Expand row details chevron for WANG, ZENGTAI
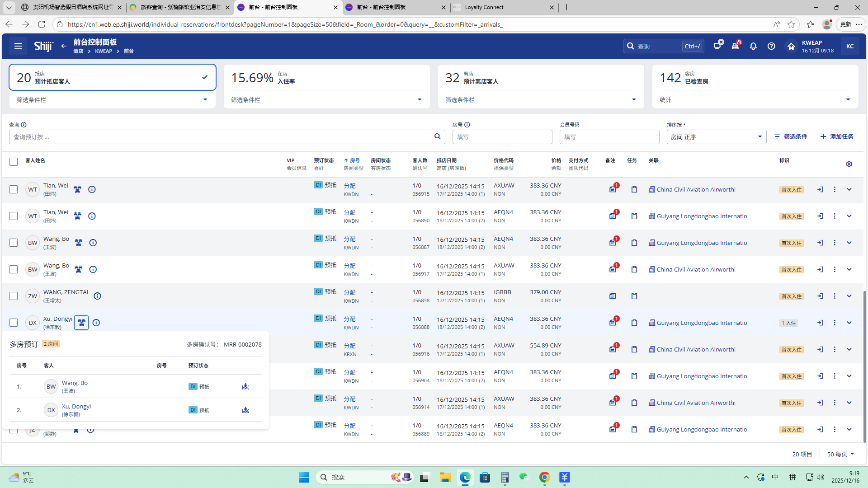868x488 pixels. 849,296
